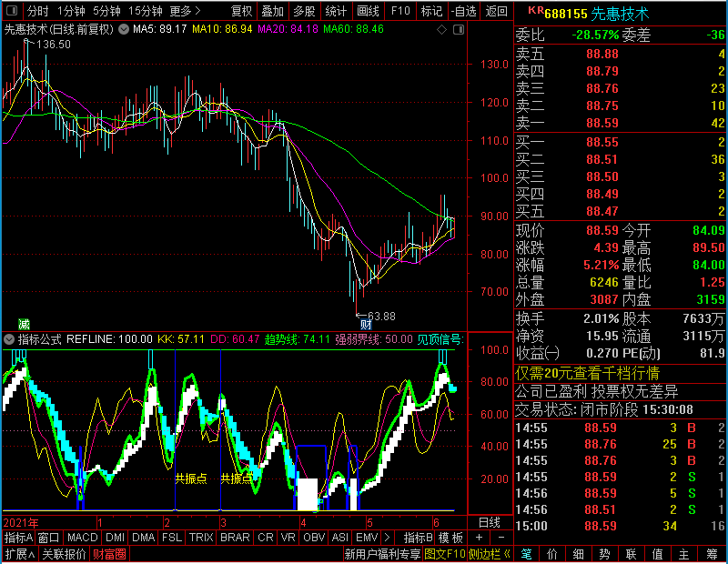Click the 窗口 button
728x564 pixels.
[x=49, y=538]
